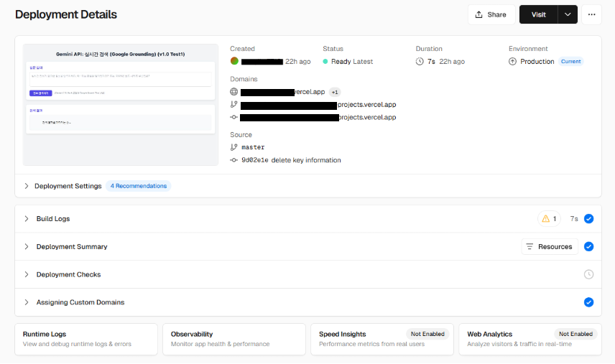Image resolution: width=615 pixels, height=364 pixels.
Task: Click the Deployment Checks pending clock icon
Action: [588, 274]
